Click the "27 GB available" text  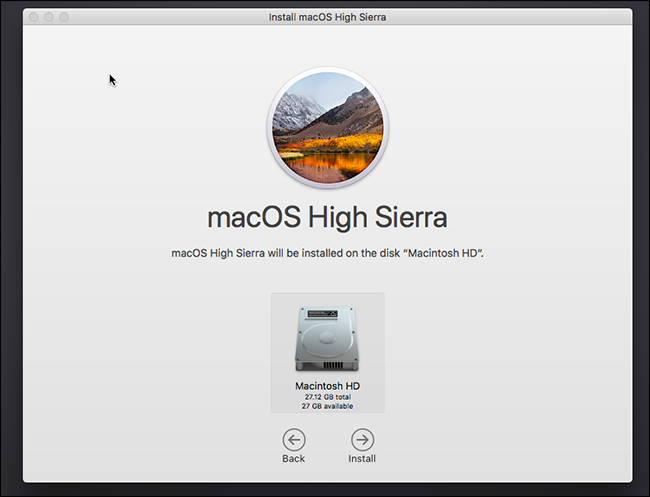(327, 406)
